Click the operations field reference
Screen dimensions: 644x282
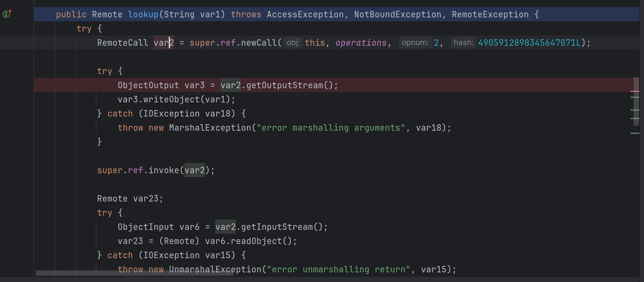[x=361, y=43]
